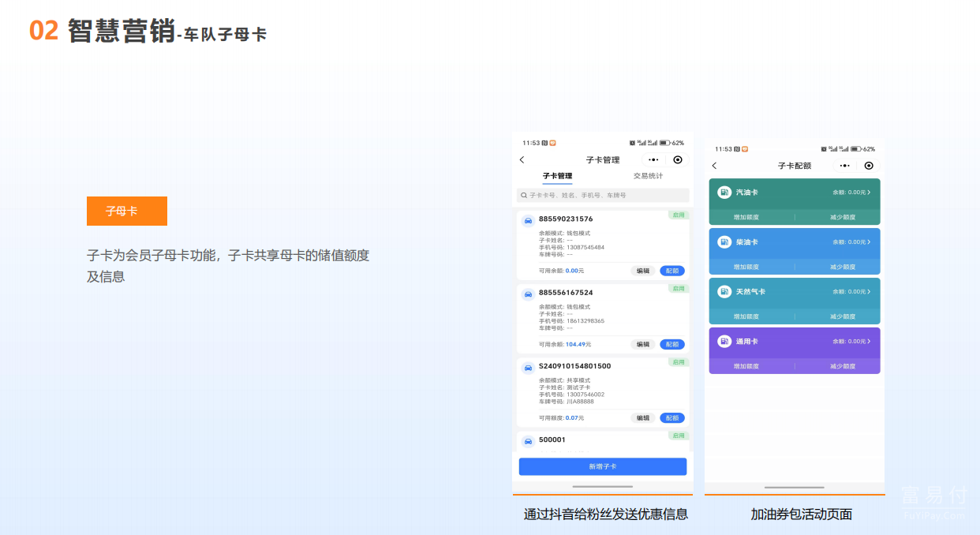Click phone number 18613298365

click(x=585, y=320)
